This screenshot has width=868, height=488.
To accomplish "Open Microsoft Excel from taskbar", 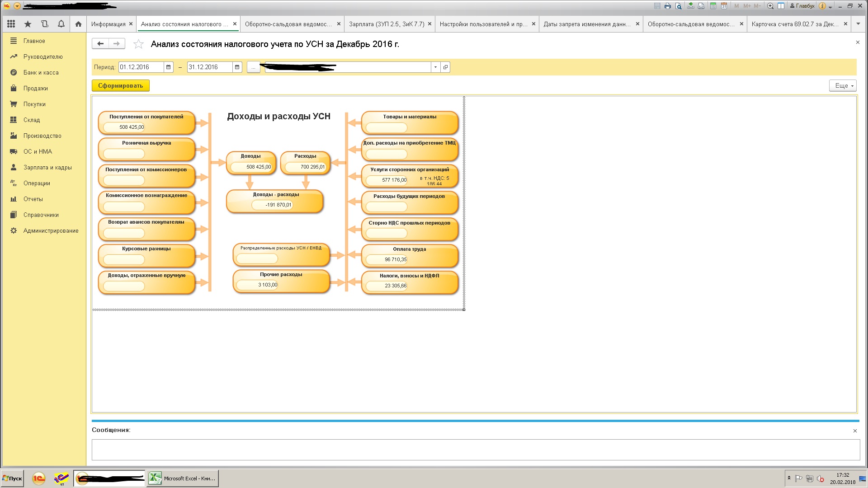I will click(x=183, y=478).
